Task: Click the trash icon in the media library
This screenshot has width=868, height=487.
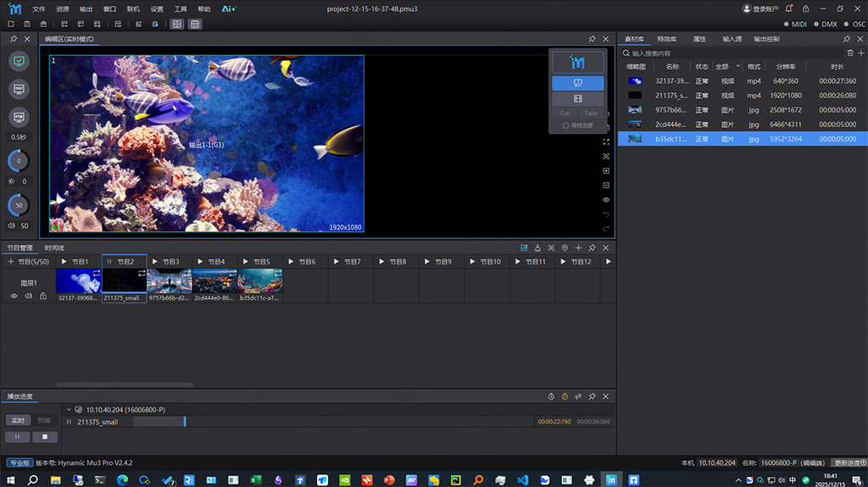Action: [x=850, y=53]
